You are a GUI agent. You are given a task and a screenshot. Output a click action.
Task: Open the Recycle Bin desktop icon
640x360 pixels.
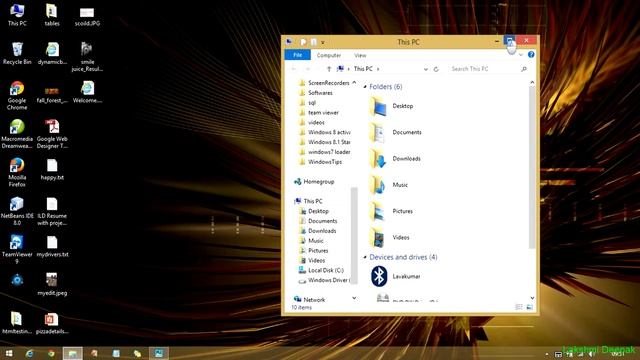[x=17, y=53]
